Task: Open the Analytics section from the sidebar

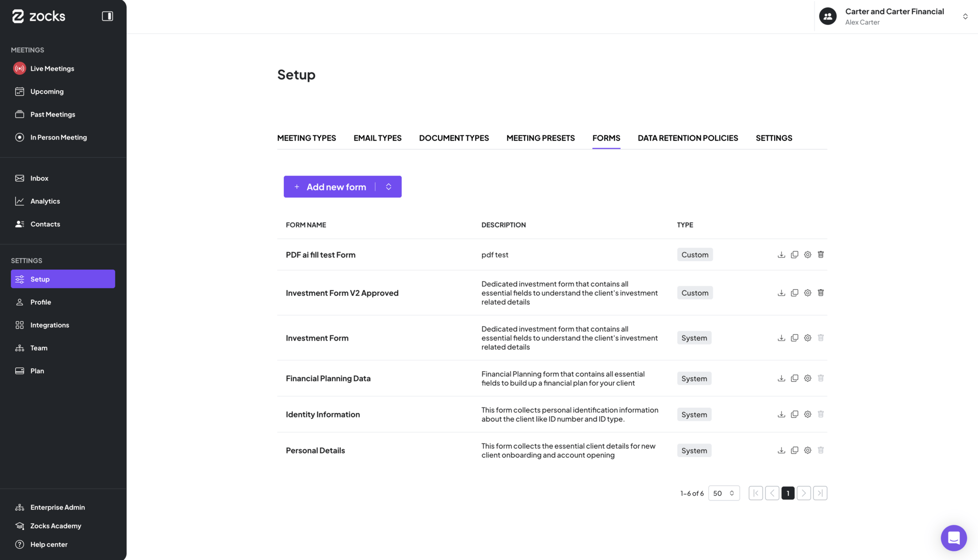Action: [x=45, y=201]
